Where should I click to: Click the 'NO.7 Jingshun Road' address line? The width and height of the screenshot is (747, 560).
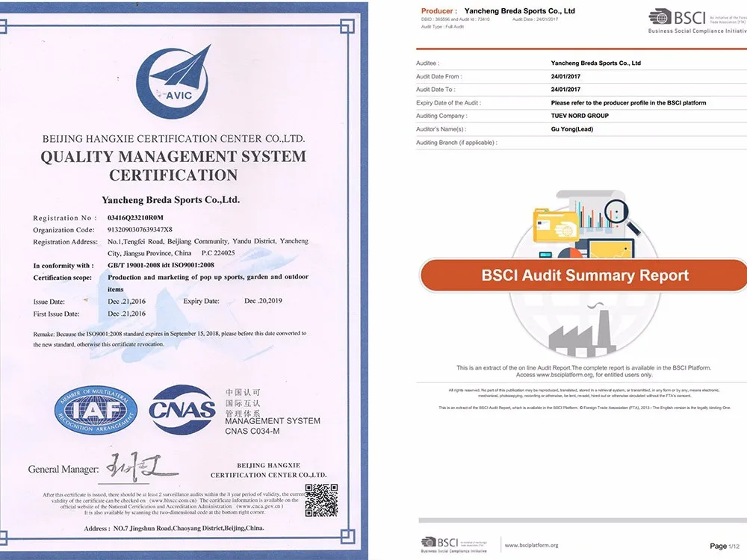(x=174, y=528)
